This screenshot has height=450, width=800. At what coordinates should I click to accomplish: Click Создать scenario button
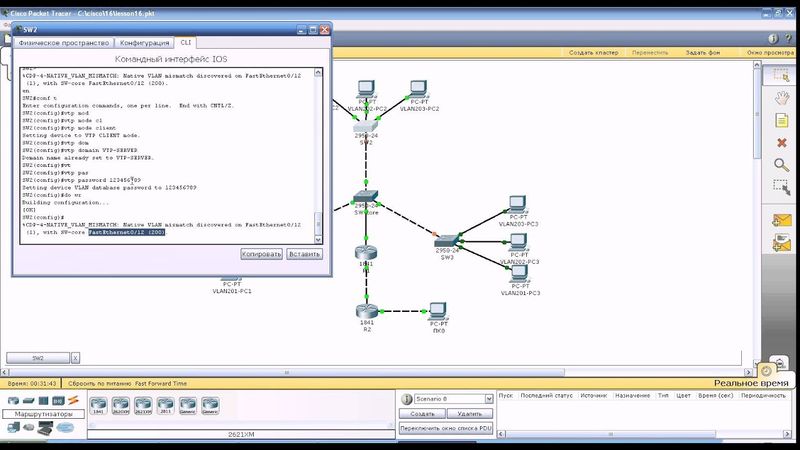(422, 414)
